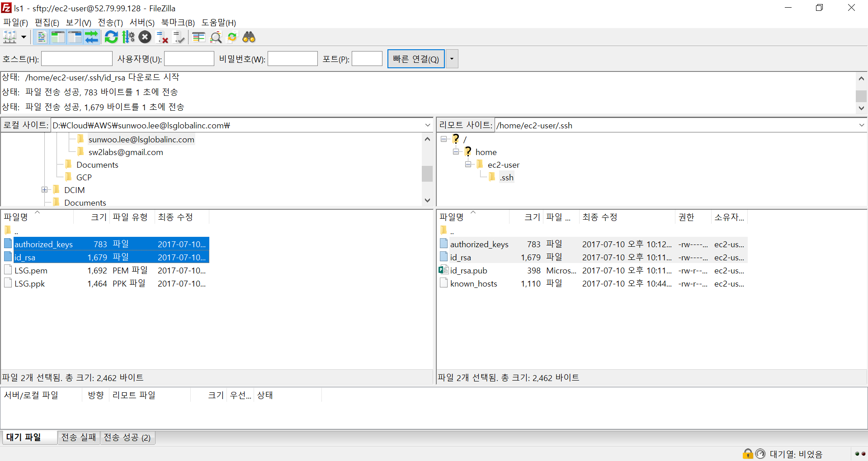
Task: Toggle processing of transfer queue
Action: tap(128, 37)
